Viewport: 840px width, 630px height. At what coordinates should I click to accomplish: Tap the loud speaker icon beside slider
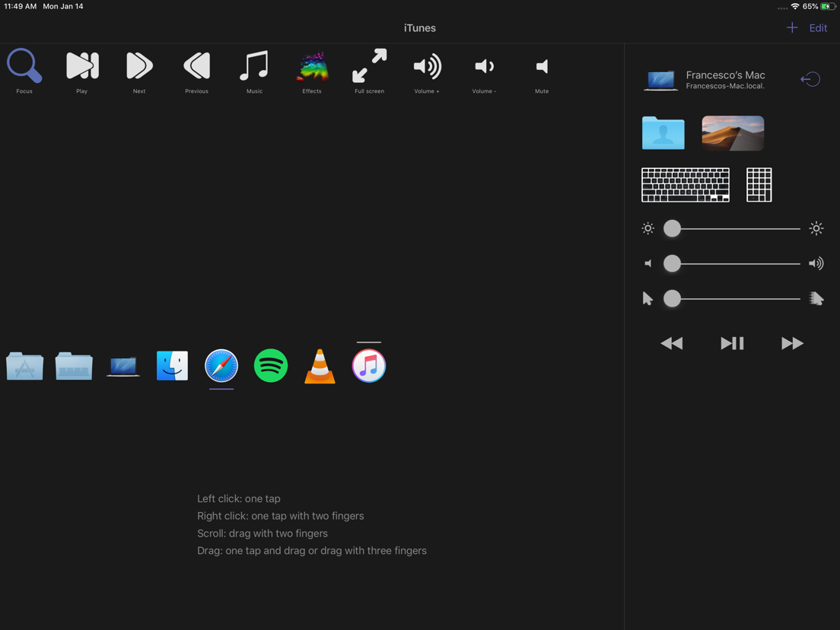click(816, 263)
